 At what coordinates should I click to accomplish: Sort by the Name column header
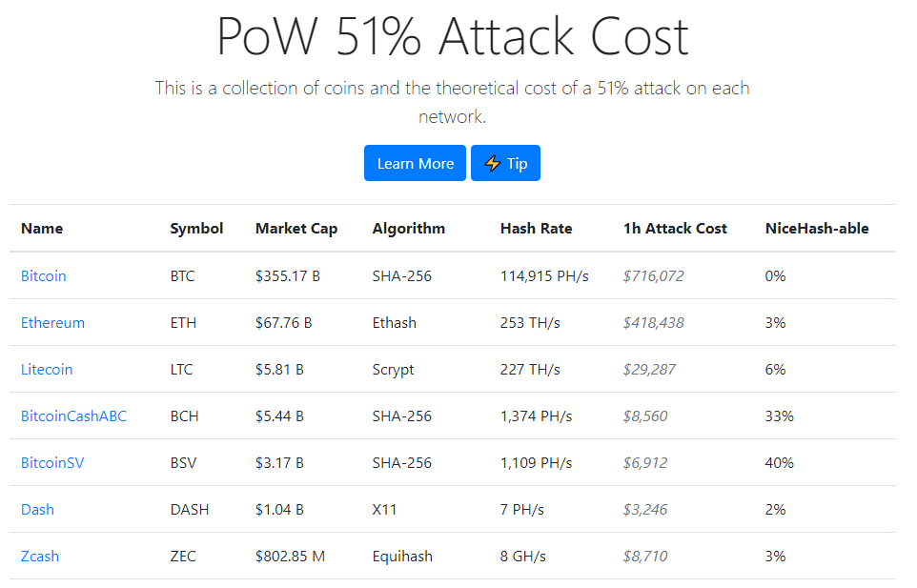42,229
